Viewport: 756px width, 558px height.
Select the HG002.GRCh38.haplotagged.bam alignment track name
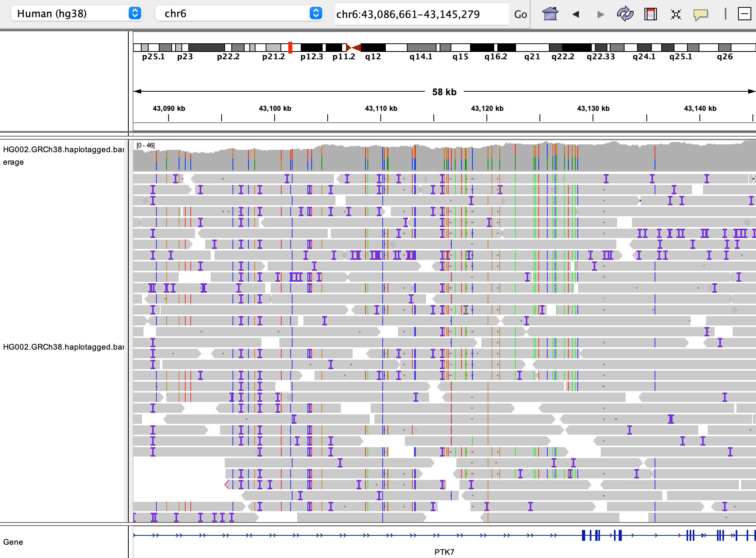63,347
